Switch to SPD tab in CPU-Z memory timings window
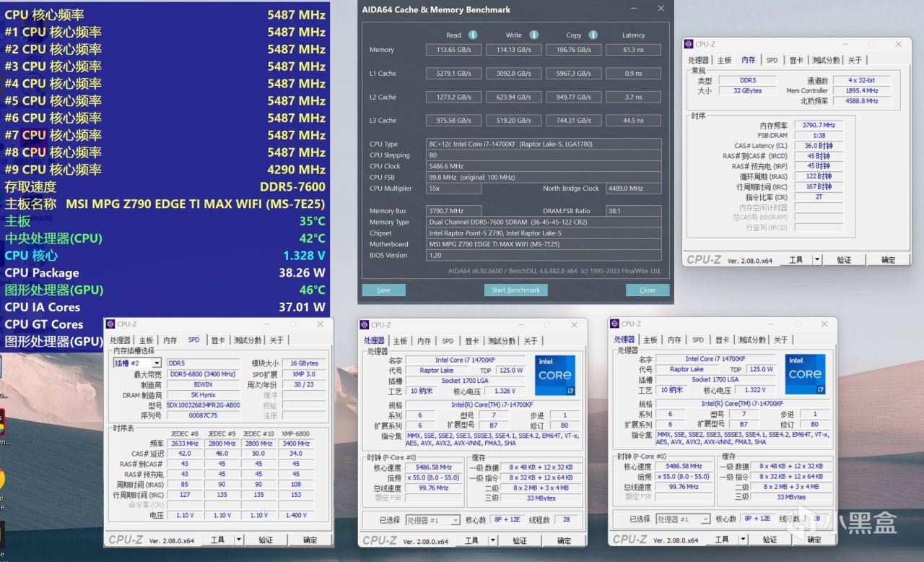The image size is (924, 562). pos(772,61)
